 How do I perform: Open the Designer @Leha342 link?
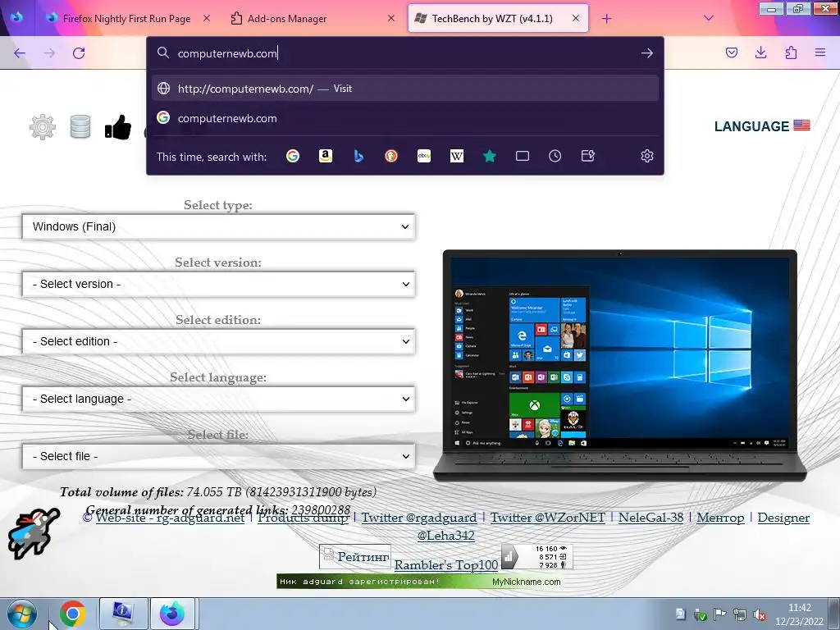pyautogui.click(x=783, y=518)
